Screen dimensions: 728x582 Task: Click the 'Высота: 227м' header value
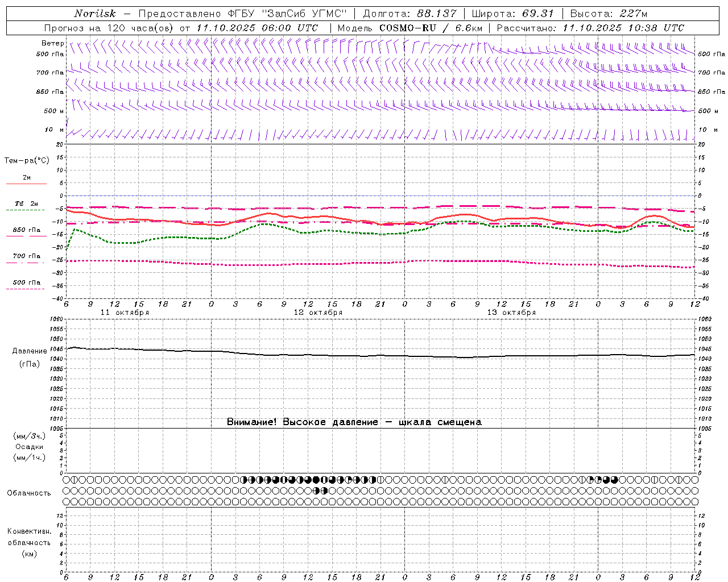[x=609, y=14]
